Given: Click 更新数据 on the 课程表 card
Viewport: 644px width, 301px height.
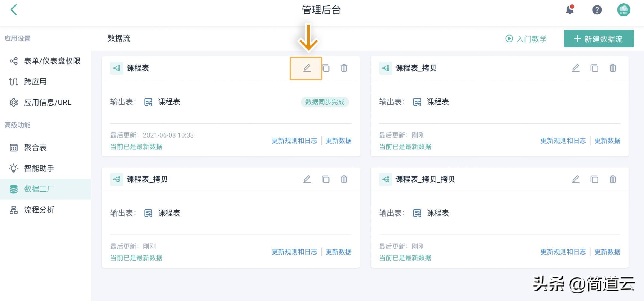Looking at the screenshot, I should [x=338, y=140].
